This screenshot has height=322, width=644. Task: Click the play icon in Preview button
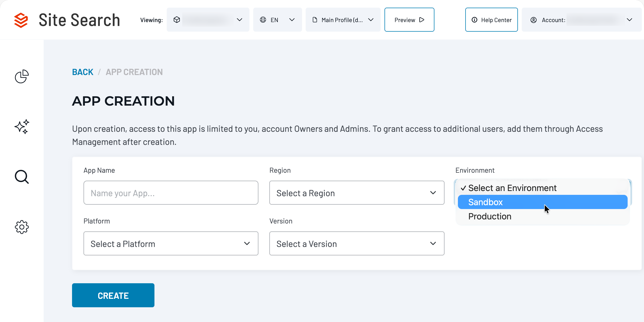click(x=422, y=20)
